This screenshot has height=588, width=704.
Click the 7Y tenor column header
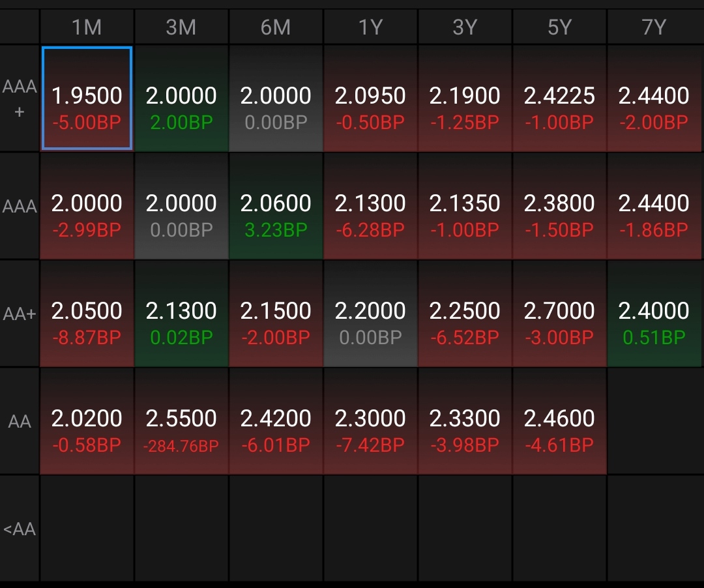(x=654, y=27)
